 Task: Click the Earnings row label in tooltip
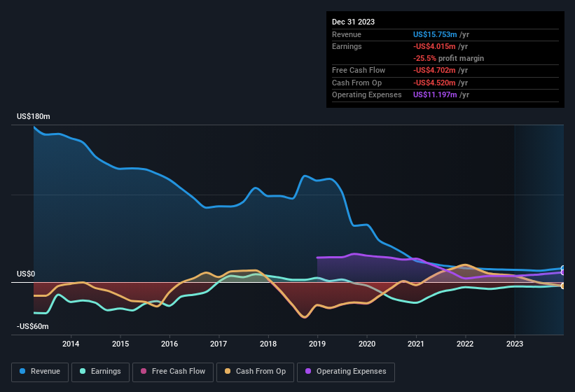tap(347, 46)
